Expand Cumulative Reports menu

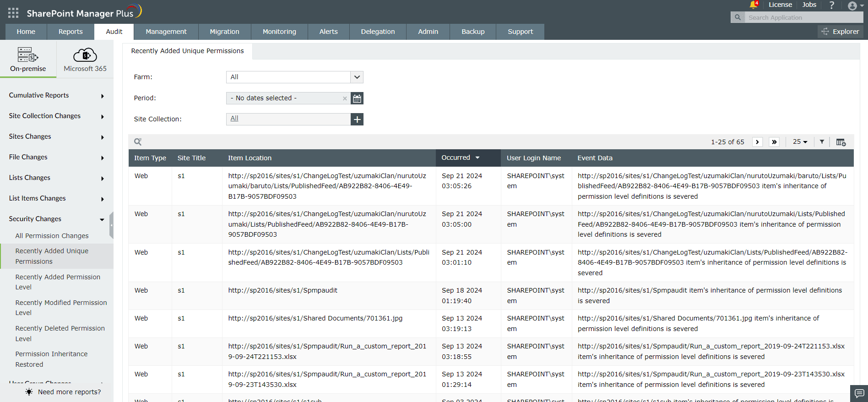57,96
